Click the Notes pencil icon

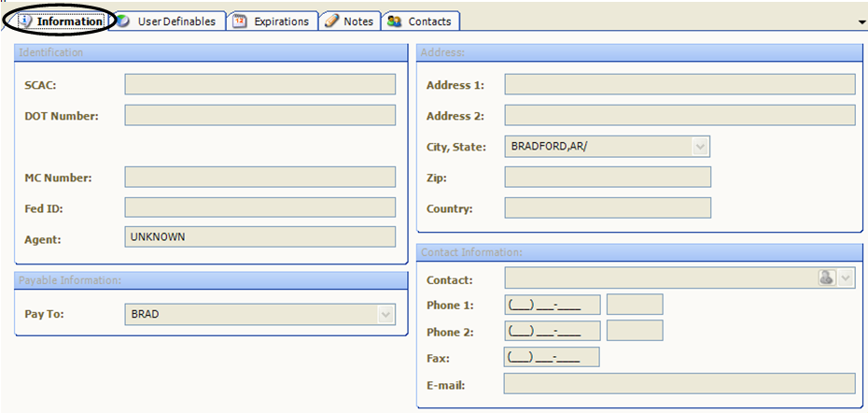[331, 21]
